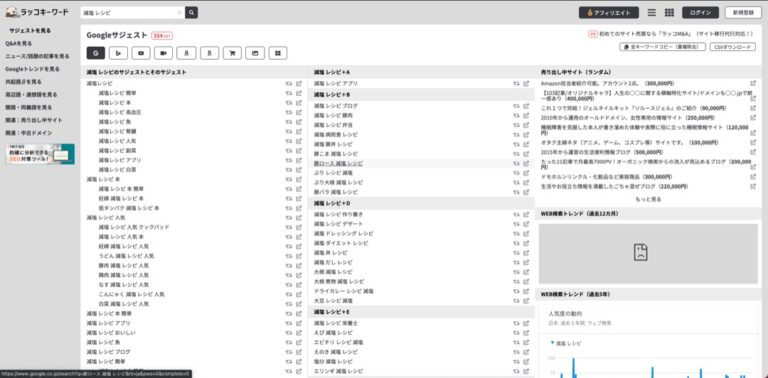Click the four-square grid source icon
The width and height of the screenshot is (768, 378).
pyautogui.click(x=278, y=53)
